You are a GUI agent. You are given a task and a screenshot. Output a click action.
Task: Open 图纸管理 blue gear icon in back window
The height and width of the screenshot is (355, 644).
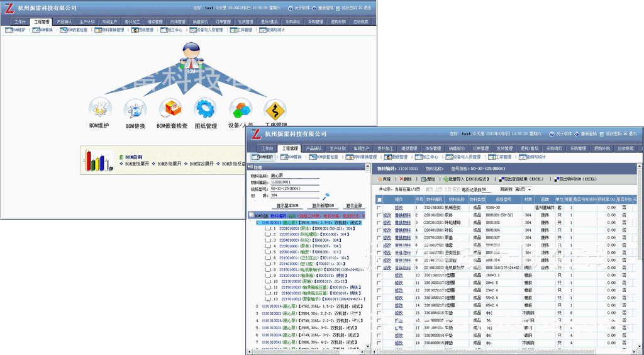coord(206,108)
